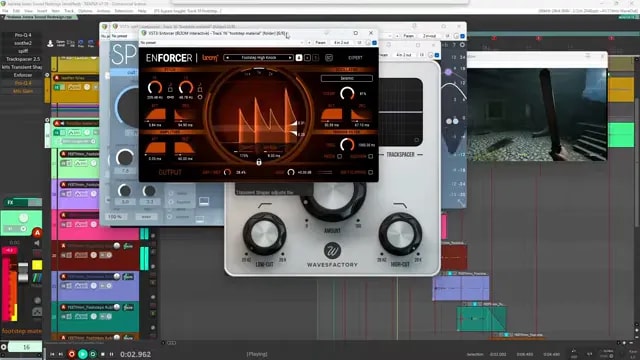The width and height of the screenshot is (640, 360).
Task: Click Enforcer first pitch frequency knob
Action: 155,87
